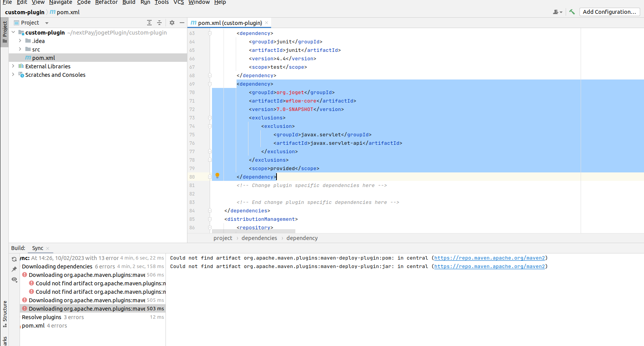Click the editor horizontal scrollbar

click(x=253, y=231)
